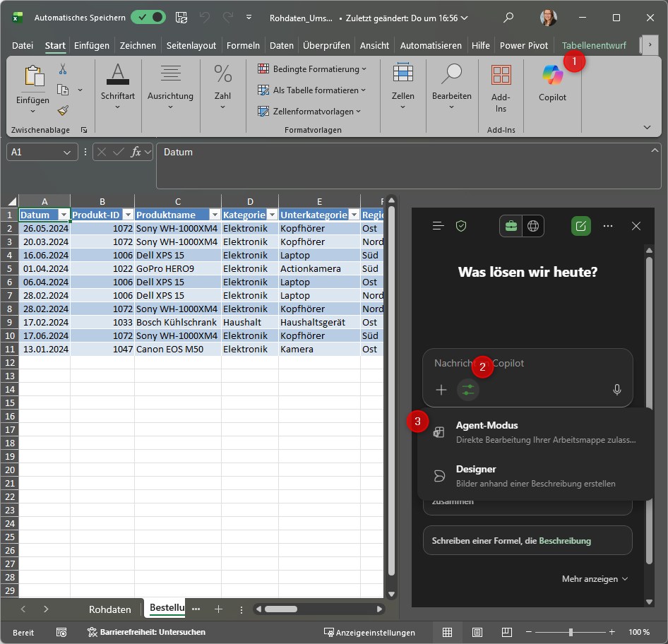Click the zoom slider handle
The width and height of the screenshot is (668, 644).
click(571, 632)
